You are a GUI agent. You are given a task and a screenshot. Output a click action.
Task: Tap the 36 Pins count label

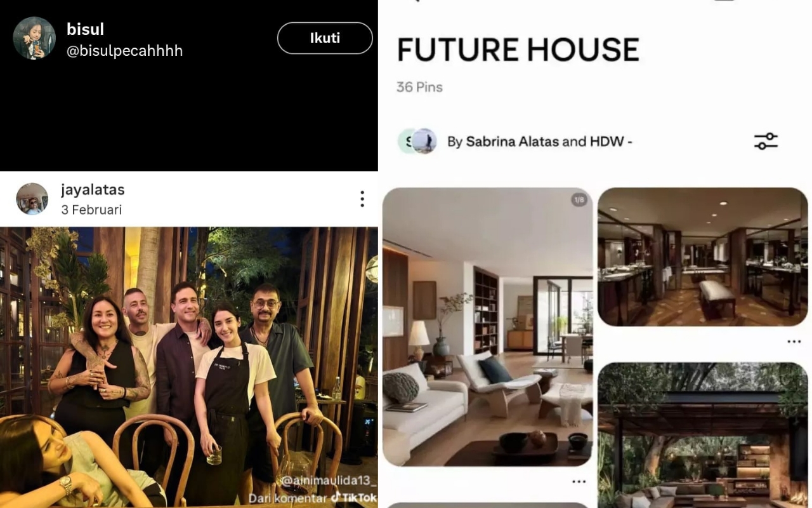[x=419, y=87]
